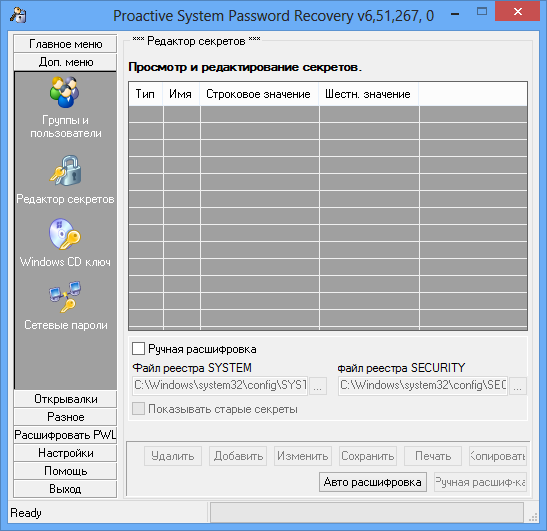Expand the Разное sidebar section
The image size is (547, 531).
[65, 417]
